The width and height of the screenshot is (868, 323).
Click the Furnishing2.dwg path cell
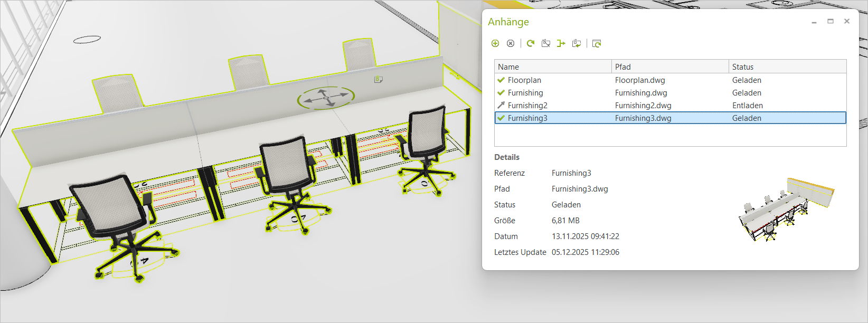(x=643, y=106)
